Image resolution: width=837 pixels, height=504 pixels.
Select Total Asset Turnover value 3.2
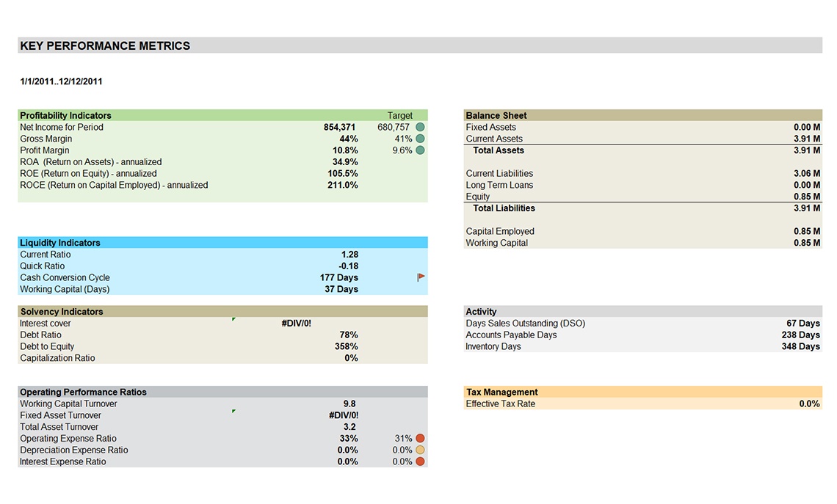click(349, 427)
